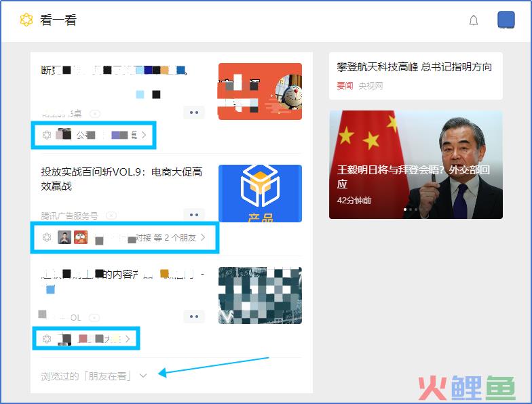Click the yellow 看一看 flower logo
The image size is (532, 404).
[x=26, y=20]
